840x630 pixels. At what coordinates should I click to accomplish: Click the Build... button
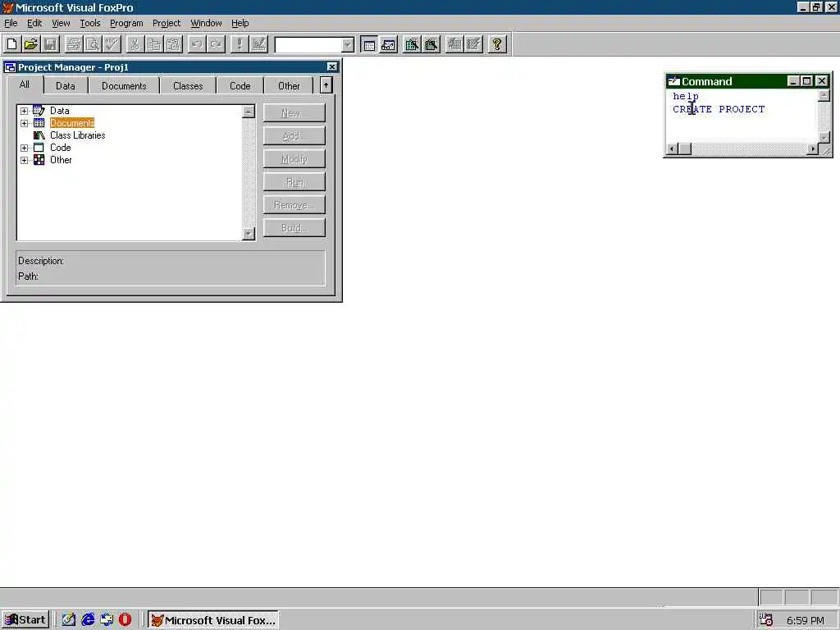pos(294,228)
